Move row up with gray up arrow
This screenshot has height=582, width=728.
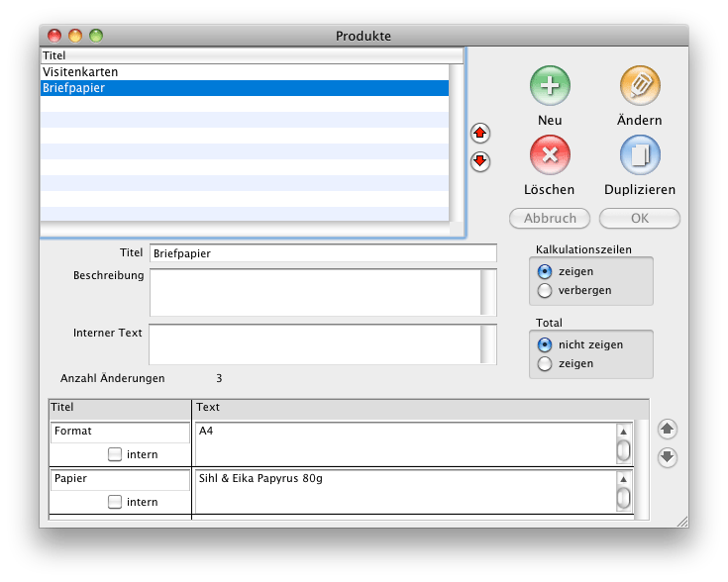(x=668, y=429)
